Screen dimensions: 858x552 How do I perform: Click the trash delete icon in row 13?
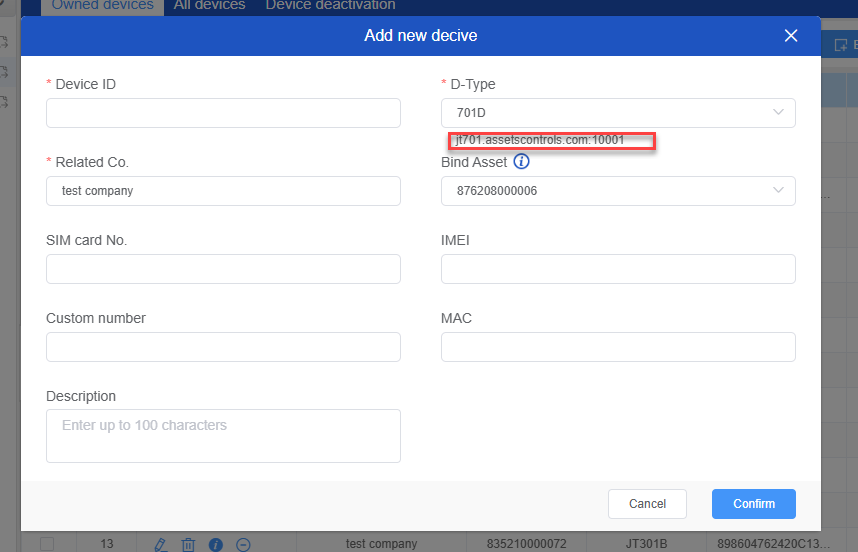(x=188, y=544)
